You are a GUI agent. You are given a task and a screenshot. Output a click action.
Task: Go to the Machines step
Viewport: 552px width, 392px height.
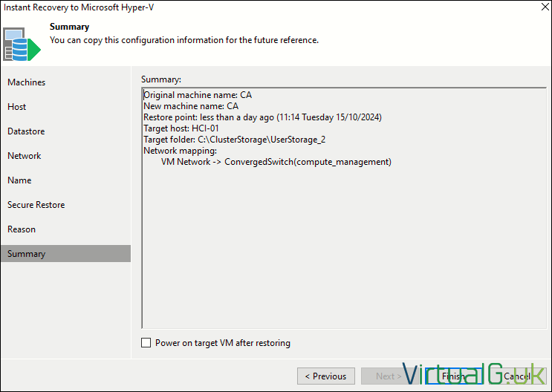pos(27,82)
